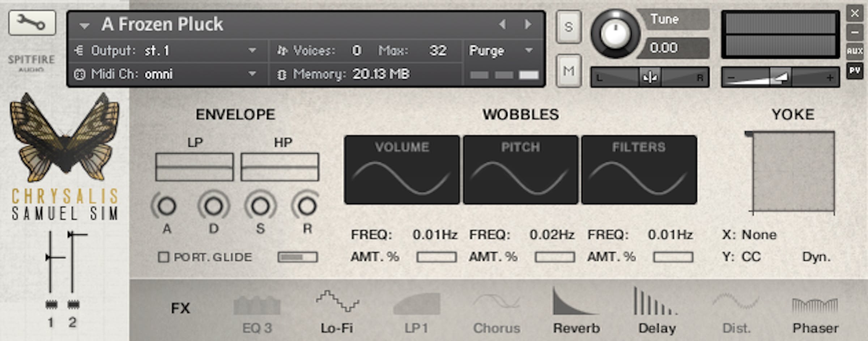Click the Sustain (S) knob
The image size is (868, 341).
tap(260, 206)
